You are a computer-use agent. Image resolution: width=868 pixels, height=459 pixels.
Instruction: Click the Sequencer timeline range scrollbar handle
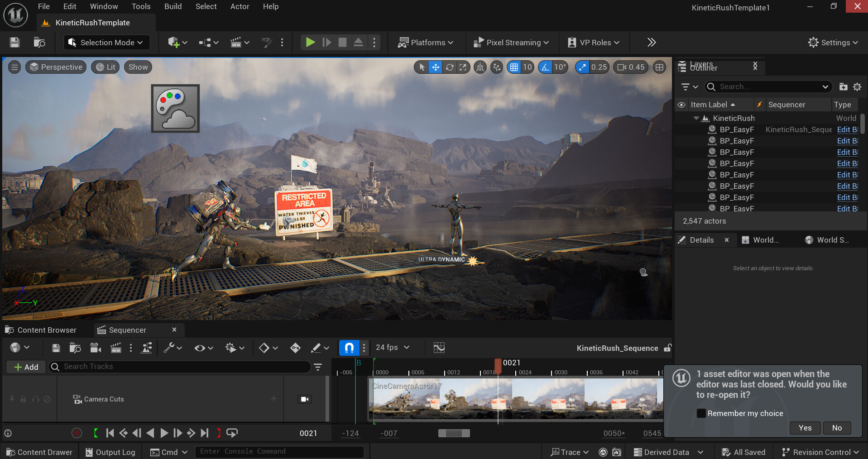tap(454, 433)
